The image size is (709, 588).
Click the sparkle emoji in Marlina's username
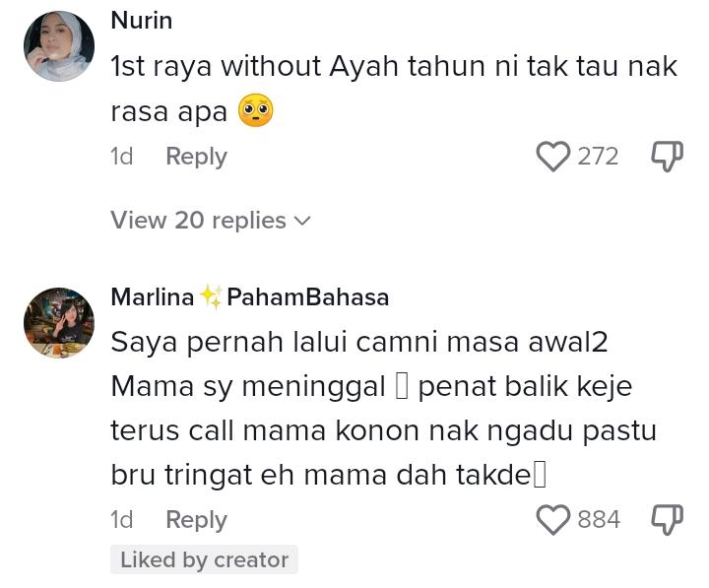[x=211, y=296]
